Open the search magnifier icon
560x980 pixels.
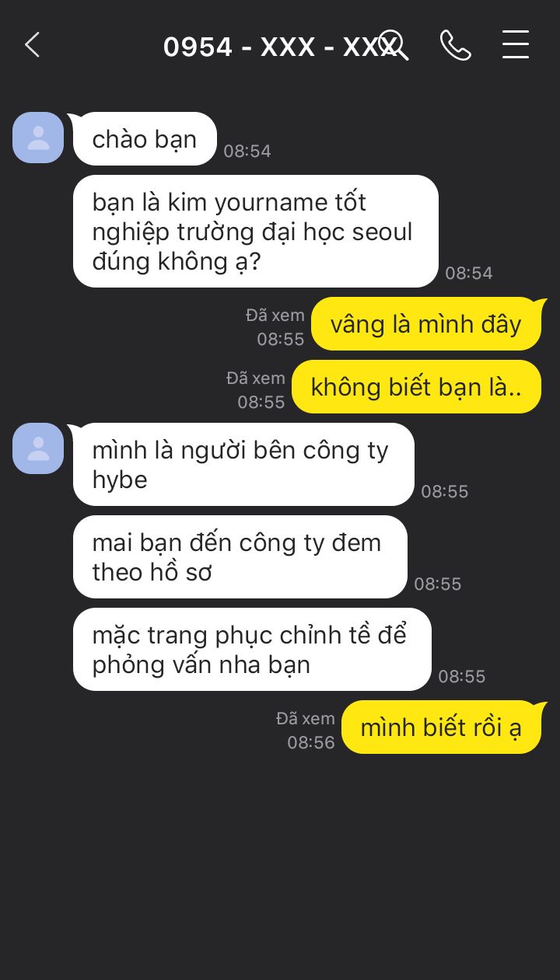(393, 45)
